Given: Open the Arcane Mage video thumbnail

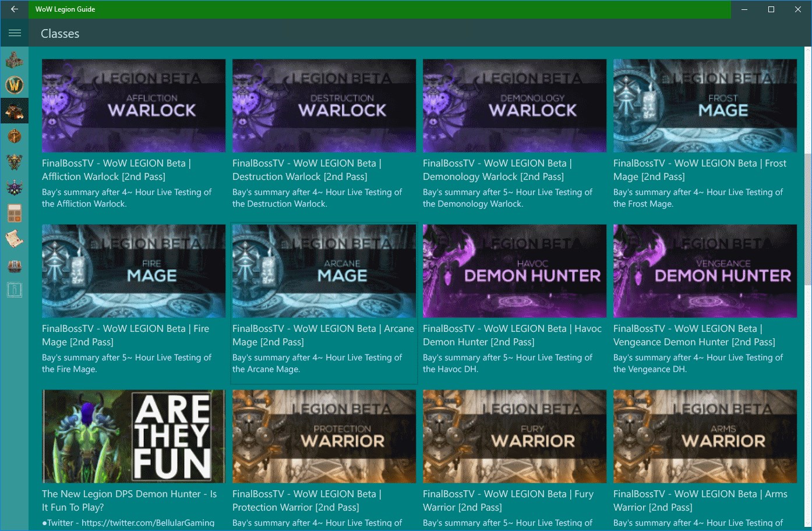Looking at the screenshot, I should (324, 271).
